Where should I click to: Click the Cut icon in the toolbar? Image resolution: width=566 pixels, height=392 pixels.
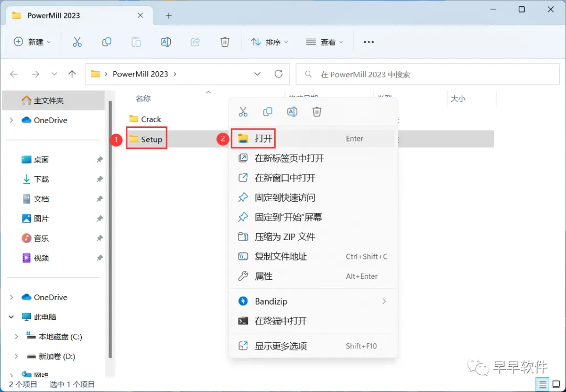(x=77, y=42)
